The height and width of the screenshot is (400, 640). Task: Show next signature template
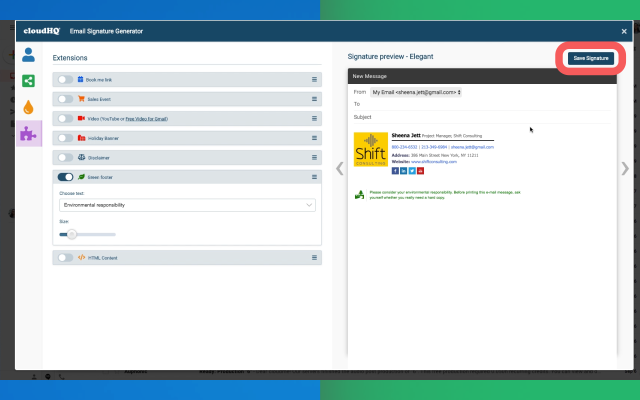click(625, 168)
